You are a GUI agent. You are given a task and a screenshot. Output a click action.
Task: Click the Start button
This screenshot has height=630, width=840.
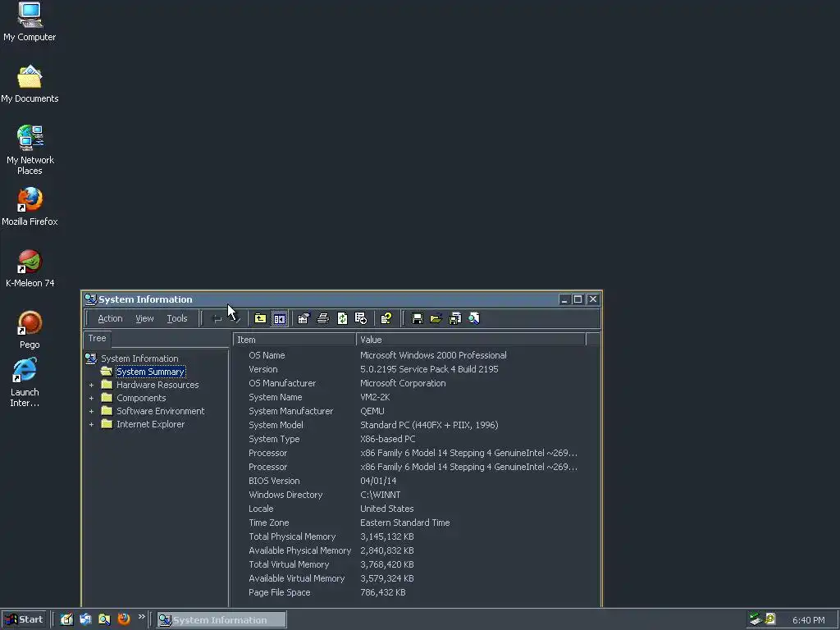click(24, 620)
